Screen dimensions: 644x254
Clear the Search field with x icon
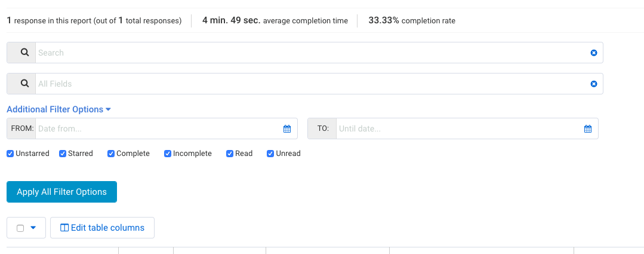[x=593, y=53]
